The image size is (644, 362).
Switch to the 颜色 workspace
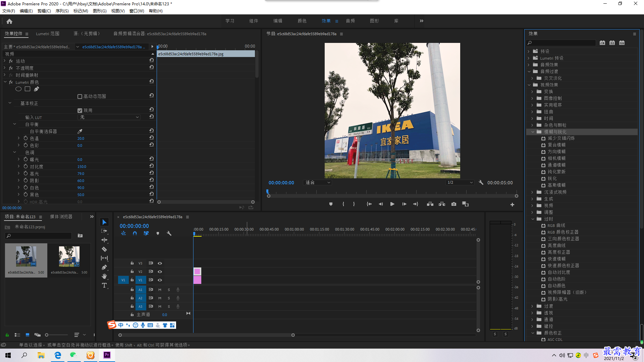pos(302,21)
